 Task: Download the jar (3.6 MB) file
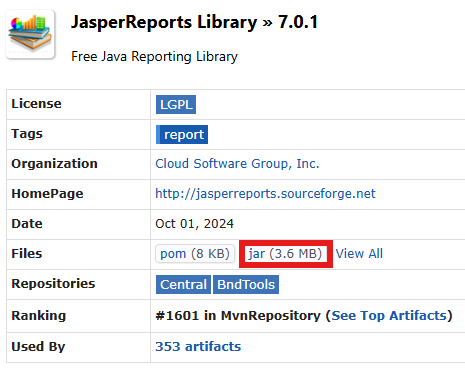(285, 254)
